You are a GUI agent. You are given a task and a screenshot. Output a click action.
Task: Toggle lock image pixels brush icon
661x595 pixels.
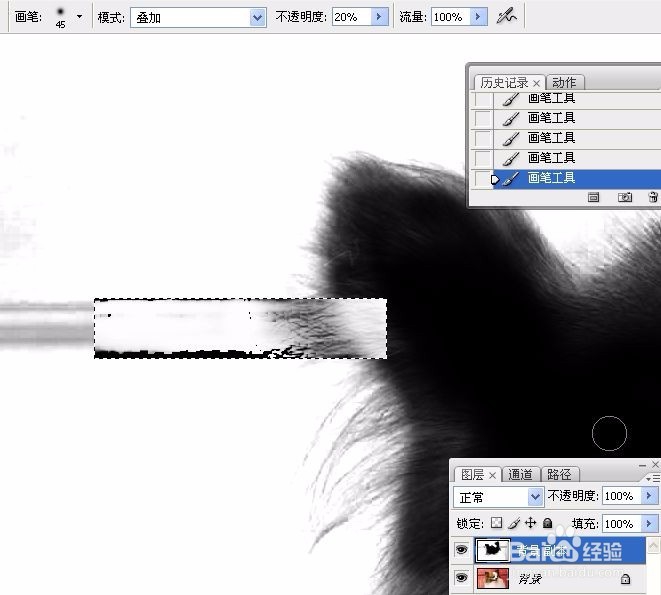pyautogui.click(x=514, y=523)
